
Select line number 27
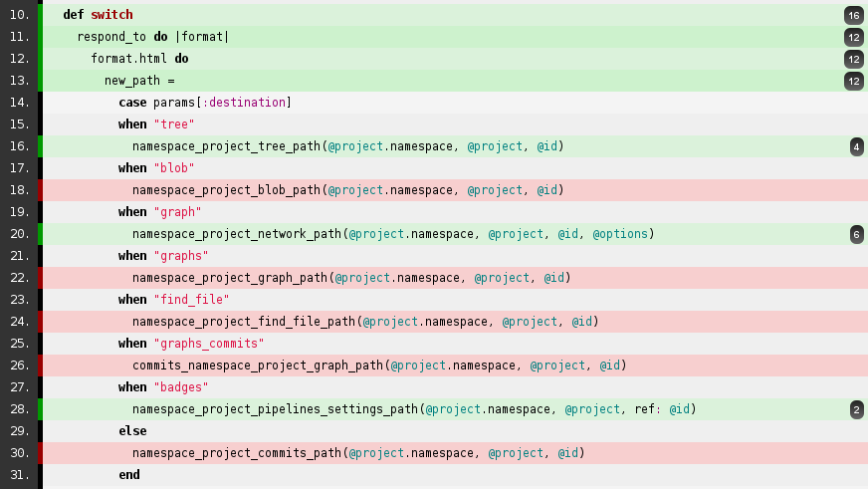click(19, 387)
